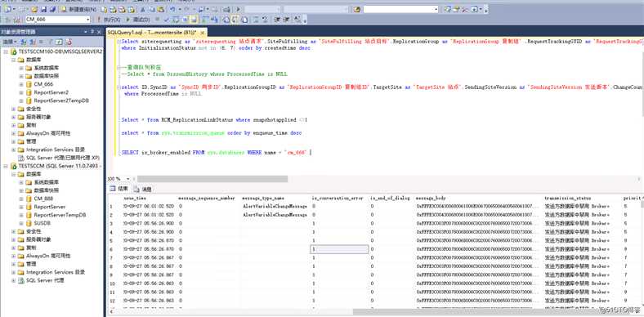644x317 pixels.
Task: Click the Increase Indent toolbar icon
Action: (x=286, y=20)
